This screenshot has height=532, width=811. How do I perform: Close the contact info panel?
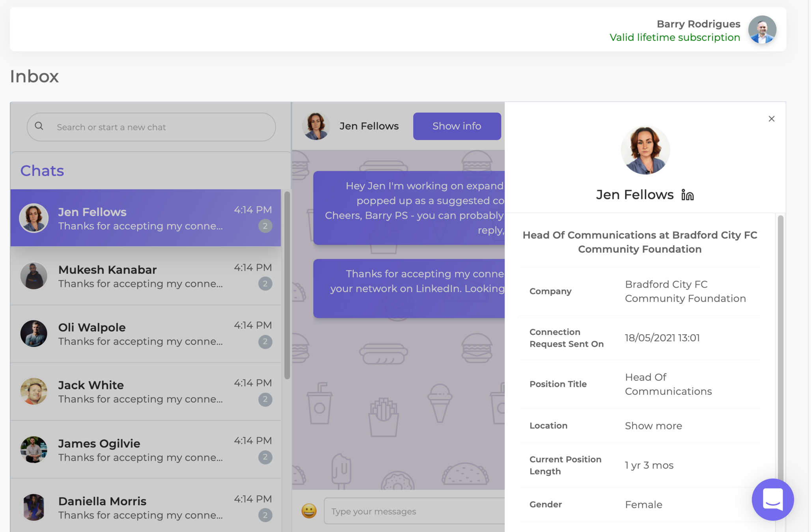pos(771,119)
